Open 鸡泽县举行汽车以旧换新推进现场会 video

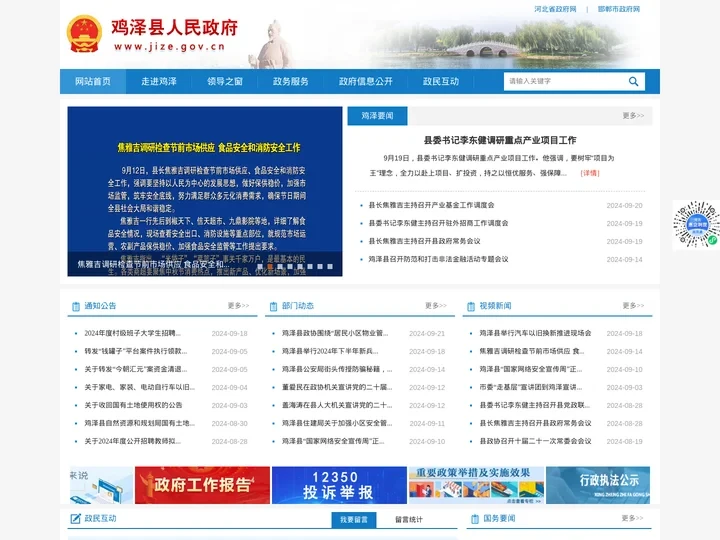(535, 333)
